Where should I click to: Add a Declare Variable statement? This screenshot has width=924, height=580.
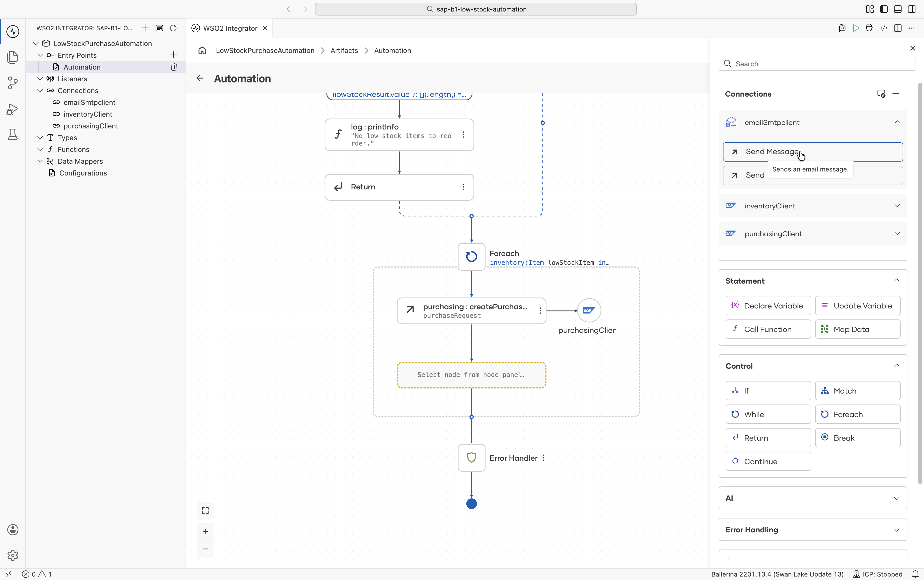coord(768,306)
